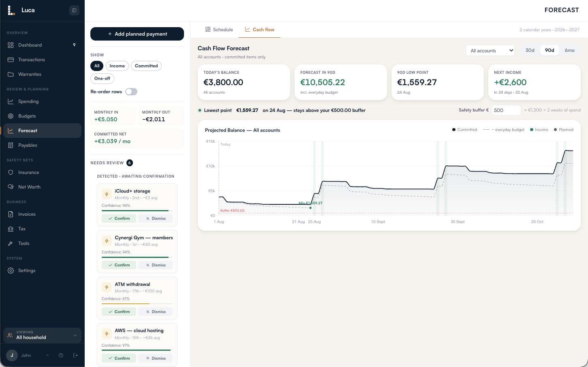This screenshot has height=367, width=588.
Task: Toggle the Re-order rows switch
Action: coord(131,92)
